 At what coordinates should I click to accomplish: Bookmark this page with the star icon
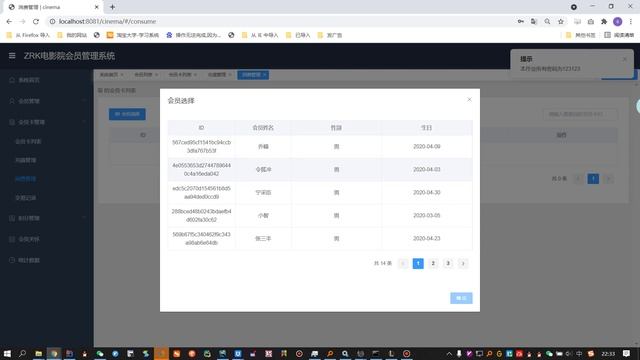561,22
